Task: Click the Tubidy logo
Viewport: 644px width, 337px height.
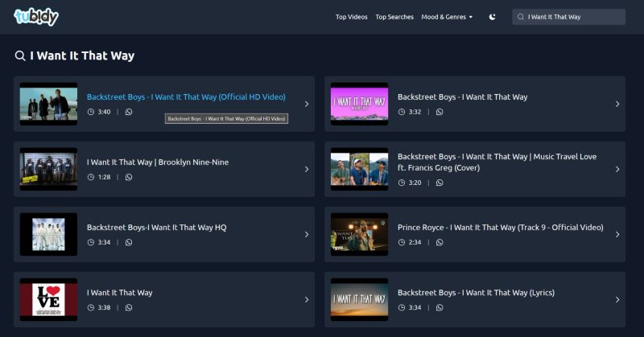Action: (36, 17)
